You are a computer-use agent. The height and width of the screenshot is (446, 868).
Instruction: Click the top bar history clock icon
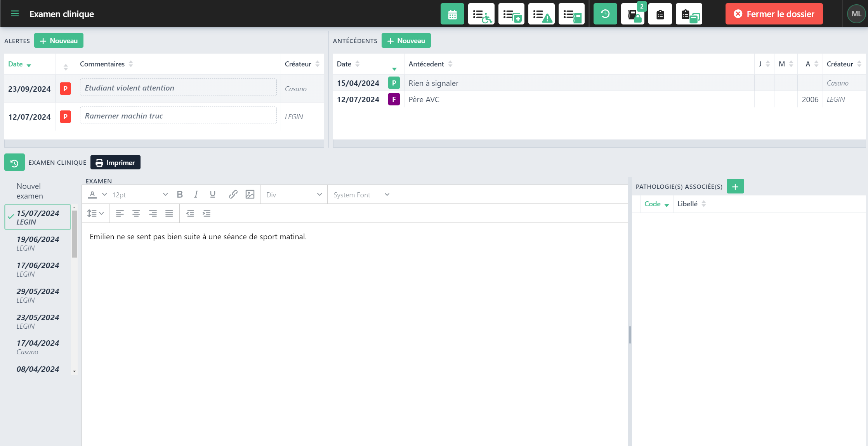pyautogui.click(x=605, y=14)
